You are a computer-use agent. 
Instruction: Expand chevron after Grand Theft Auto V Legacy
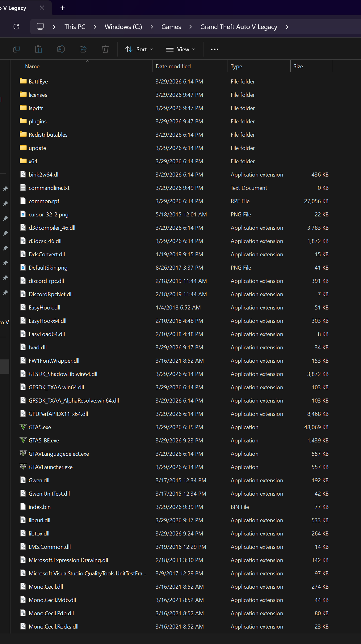pyautogui.click(x=287, y=27)
